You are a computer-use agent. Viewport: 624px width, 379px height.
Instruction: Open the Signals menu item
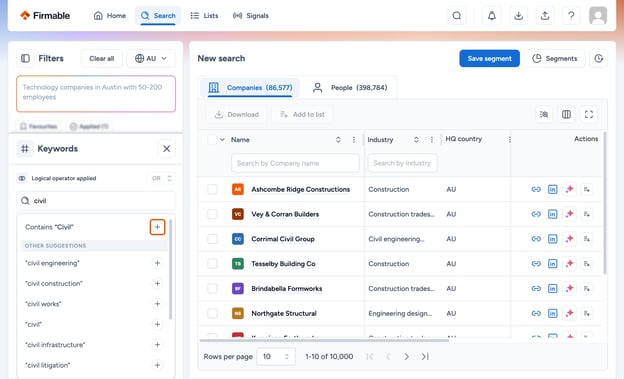point(251,16)
